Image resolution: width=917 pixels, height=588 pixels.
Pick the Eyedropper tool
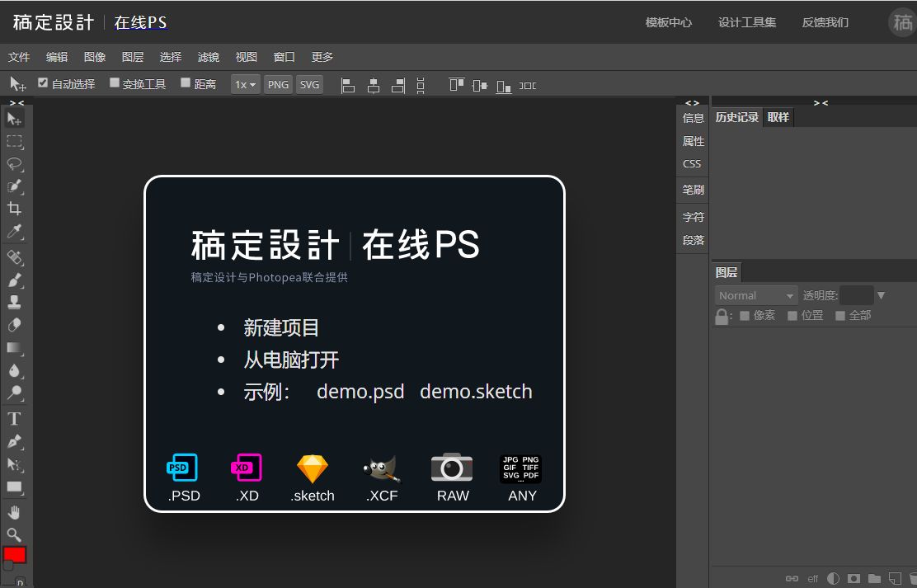(x=15, y=232)
